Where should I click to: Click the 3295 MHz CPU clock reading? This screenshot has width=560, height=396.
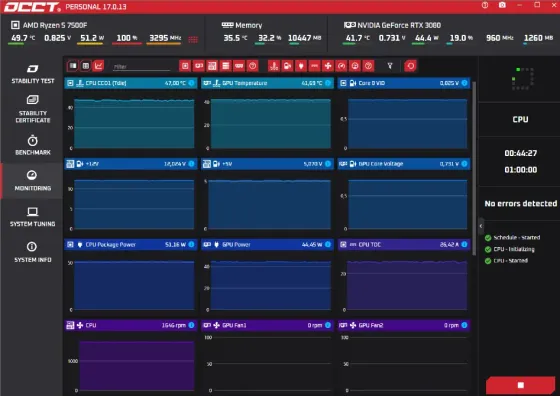coord(165,38)
